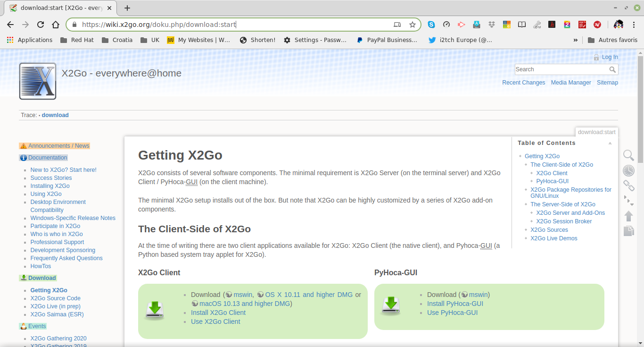This screenshot has width=644, height=347.
Task: Open the Documentation sidebar section
Action: point(44,158)
